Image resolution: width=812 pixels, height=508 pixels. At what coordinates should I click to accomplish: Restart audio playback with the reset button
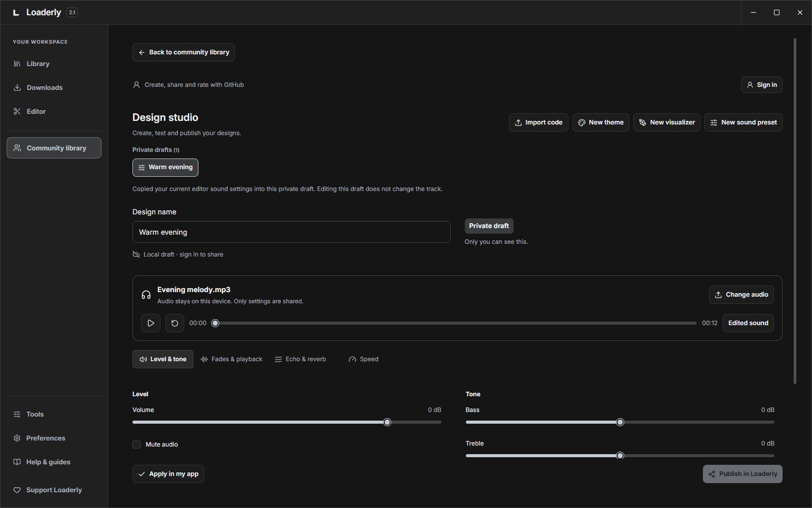pyautogui.click(x=175, y=323)
